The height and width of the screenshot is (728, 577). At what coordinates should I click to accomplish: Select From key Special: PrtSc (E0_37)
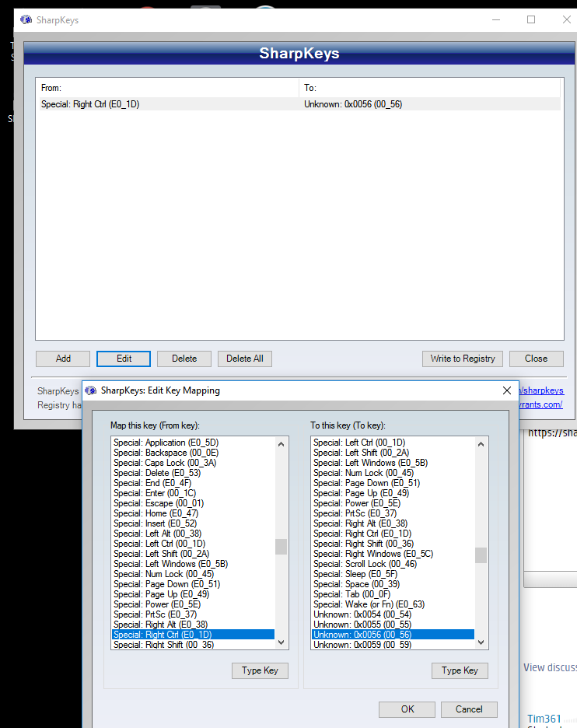[193, 614]
